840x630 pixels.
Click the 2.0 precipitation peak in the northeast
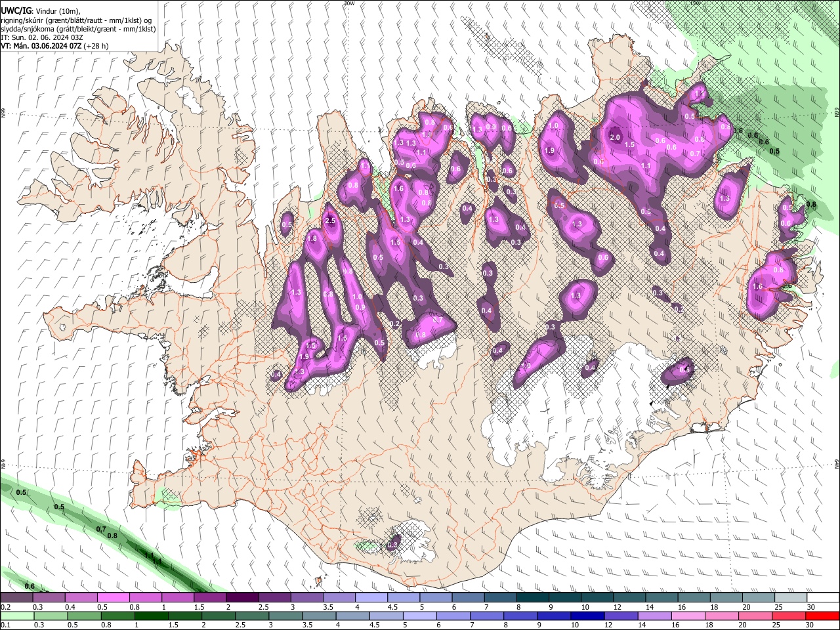click(x=615, y=137)
